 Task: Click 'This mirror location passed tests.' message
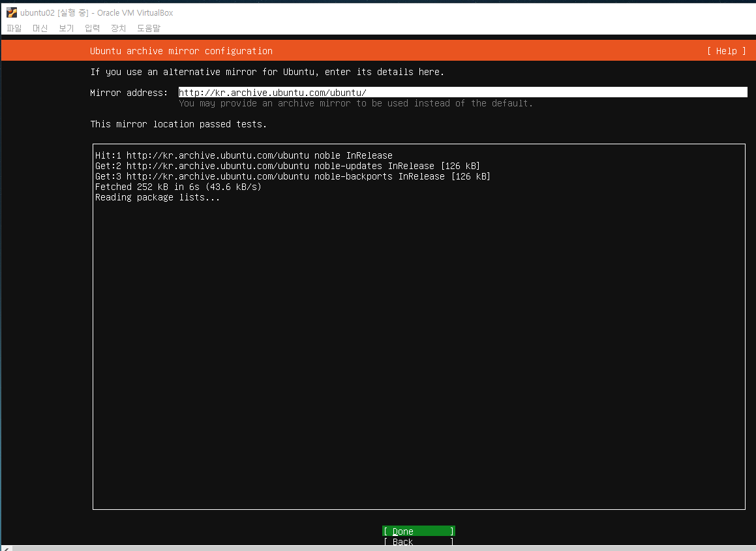point(178,124)
